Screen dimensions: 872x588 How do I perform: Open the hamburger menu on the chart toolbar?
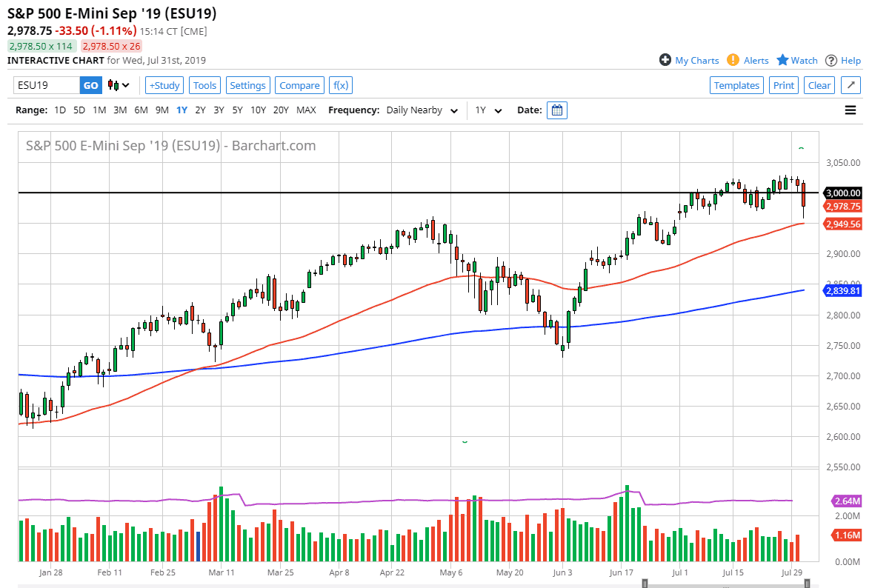(x=851, y=110)
